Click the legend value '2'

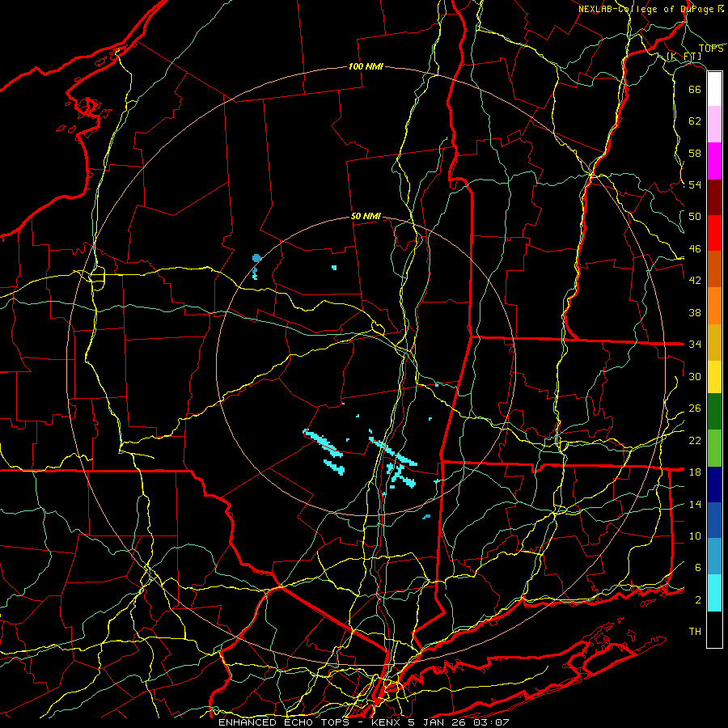698,600
